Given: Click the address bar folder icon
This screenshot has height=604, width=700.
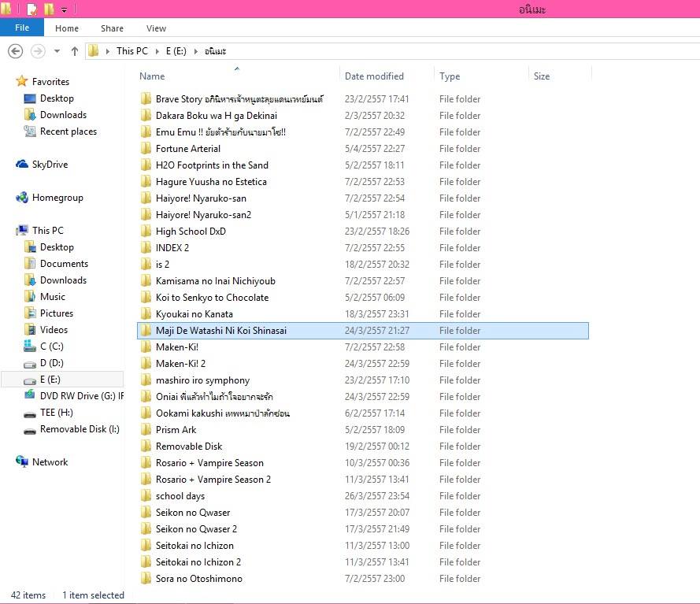Looking at the screenshot, I should [93, 51].
